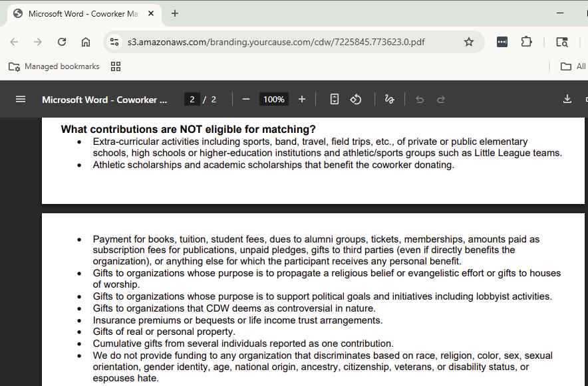Click the browser forward arrow
This screenshot has height=386, width=588.
click(37, 42)
